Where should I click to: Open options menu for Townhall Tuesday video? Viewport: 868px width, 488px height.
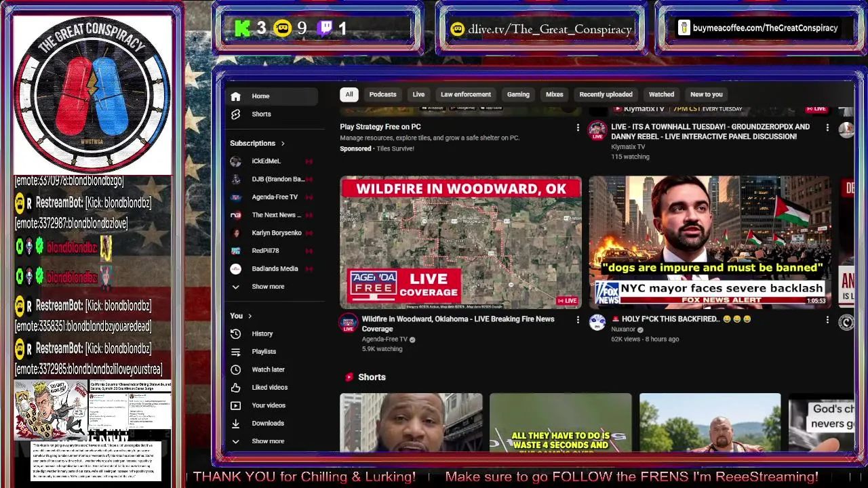pos(827,127)
